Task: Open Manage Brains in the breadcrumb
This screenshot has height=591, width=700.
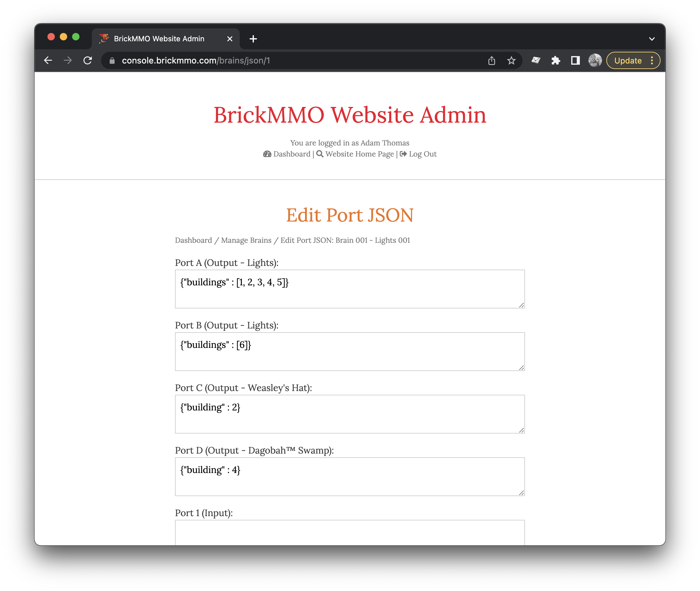Action: pyautogui.click(x=246, y=240)
